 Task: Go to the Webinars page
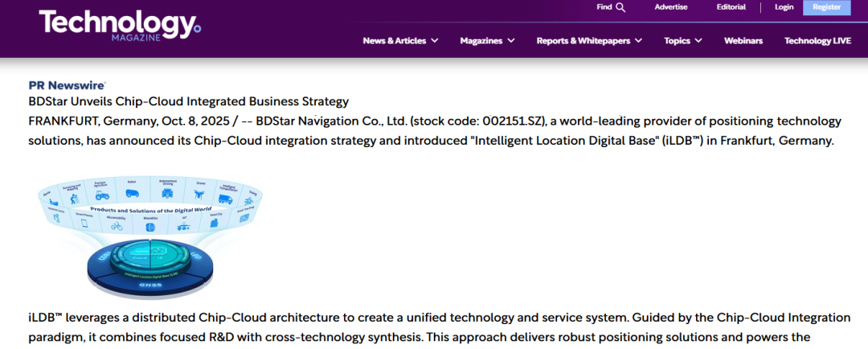coord(743,40)
